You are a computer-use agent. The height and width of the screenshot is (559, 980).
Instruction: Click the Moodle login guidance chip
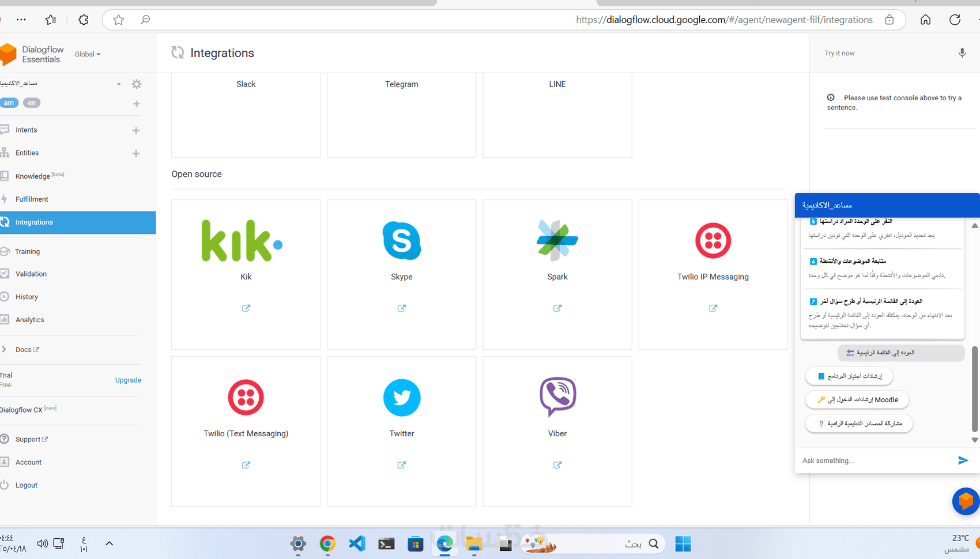pyautogui.click(x=857, y=400)
